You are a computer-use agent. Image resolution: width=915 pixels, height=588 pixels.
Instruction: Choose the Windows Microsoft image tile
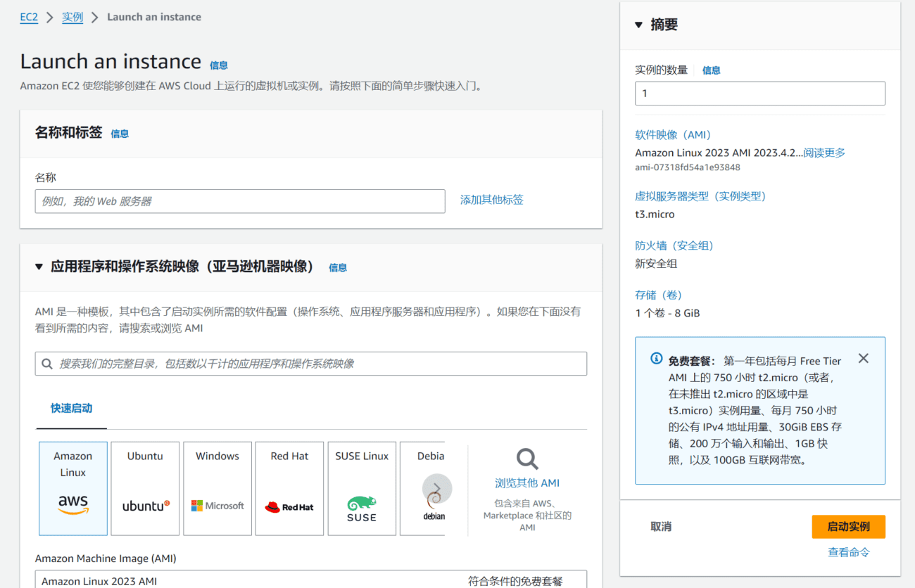(x=217, y=488)
